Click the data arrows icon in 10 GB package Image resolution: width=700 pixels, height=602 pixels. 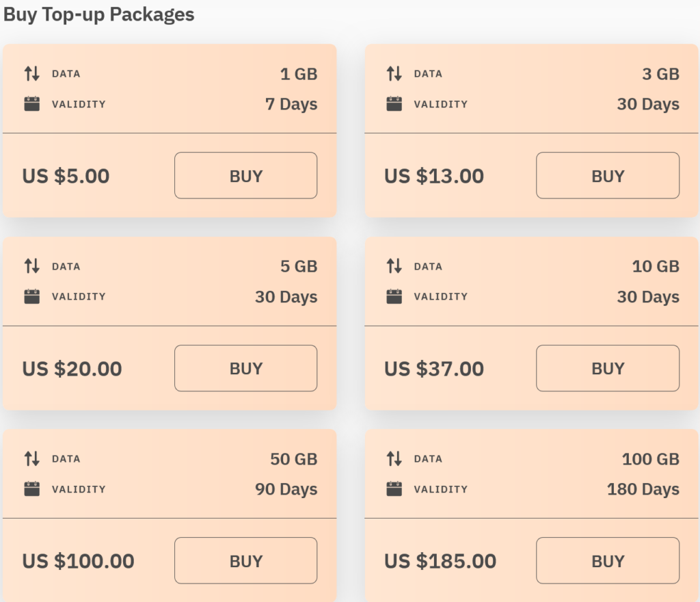click(394, 266)
